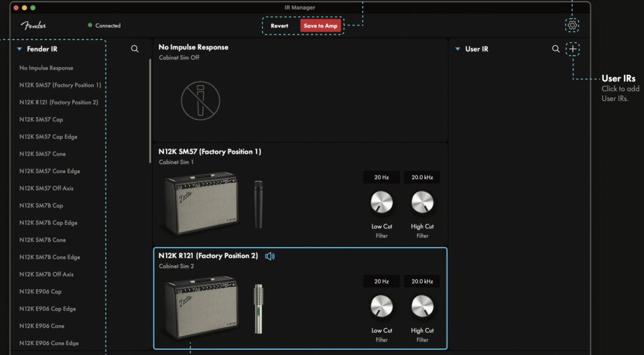Select N12K SM57 Cap Edge from list
644x355 pixels.
48,137
